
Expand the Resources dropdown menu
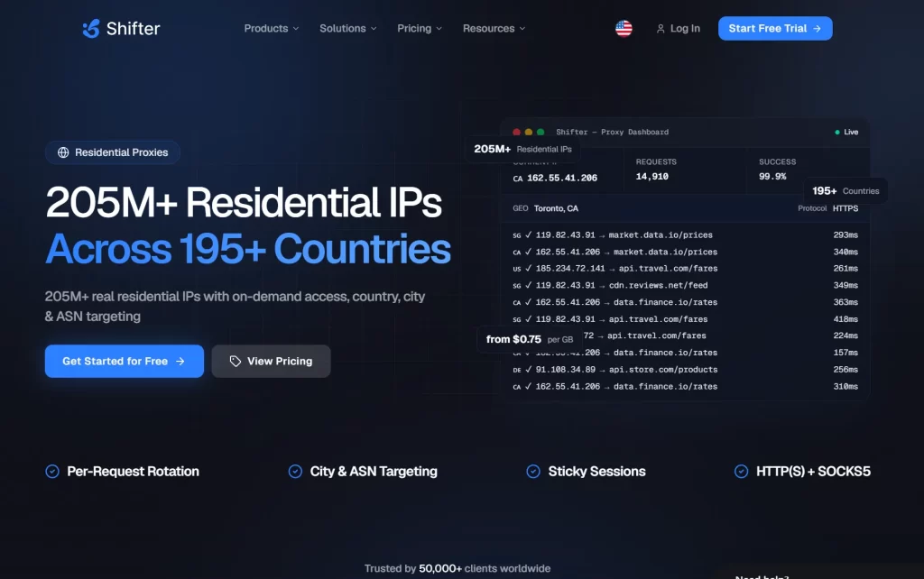[494, 28]
